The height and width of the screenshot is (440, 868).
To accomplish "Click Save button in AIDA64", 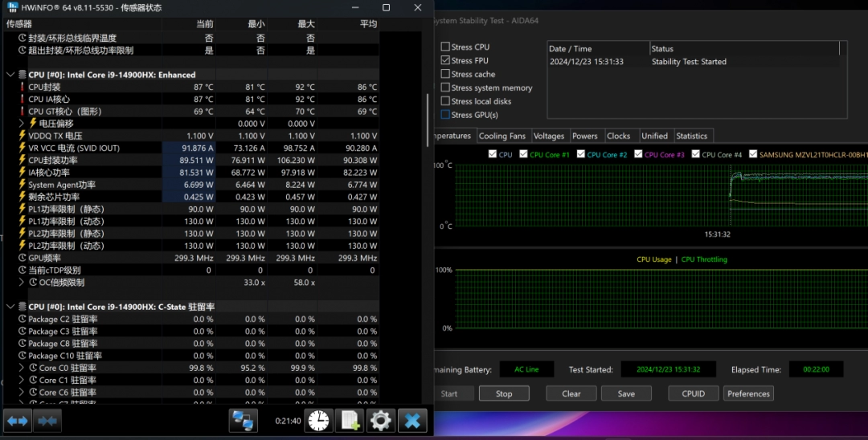I will point(626,393).
